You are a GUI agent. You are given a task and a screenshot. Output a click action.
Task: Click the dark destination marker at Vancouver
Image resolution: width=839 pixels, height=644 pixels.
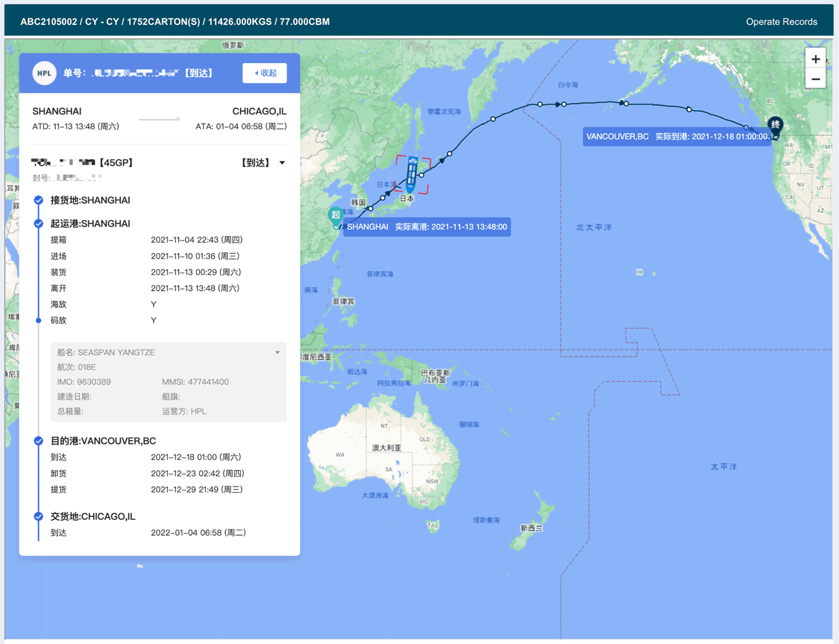tap(775, 126)
